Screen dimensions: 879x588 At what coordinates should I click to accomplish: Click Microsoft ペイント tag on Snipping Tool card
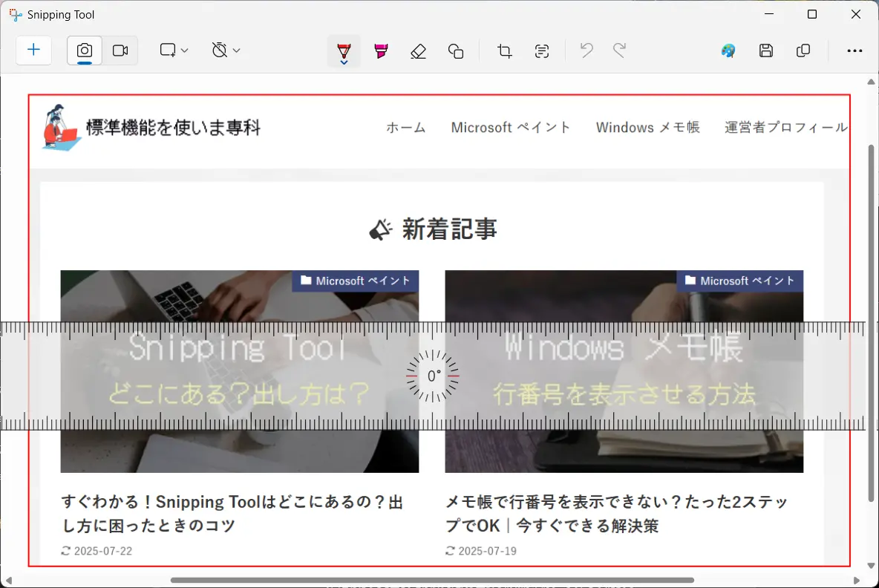[x=356, y=281]
